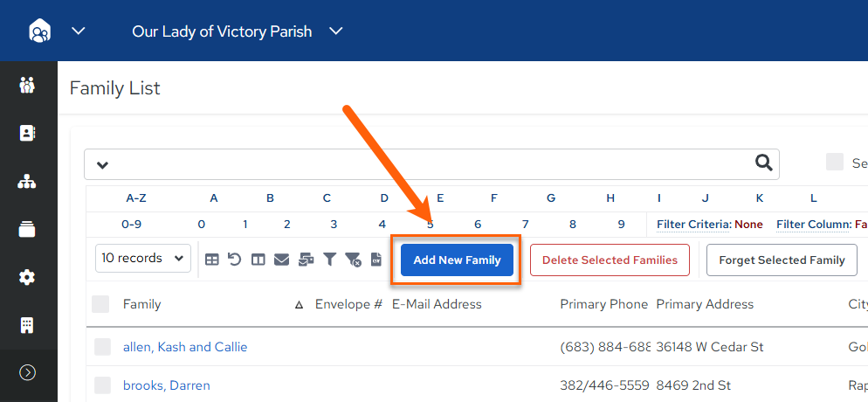Click the Add New Family button
The image size is (868, 402).
click(457, 260)
